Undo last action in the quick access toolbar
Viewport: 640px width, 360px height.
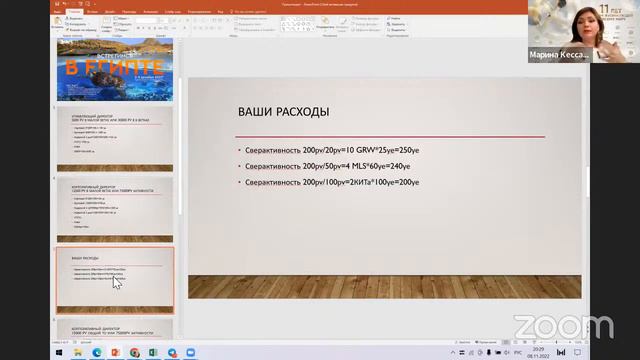pyautogui.click(x=64, y=4)
